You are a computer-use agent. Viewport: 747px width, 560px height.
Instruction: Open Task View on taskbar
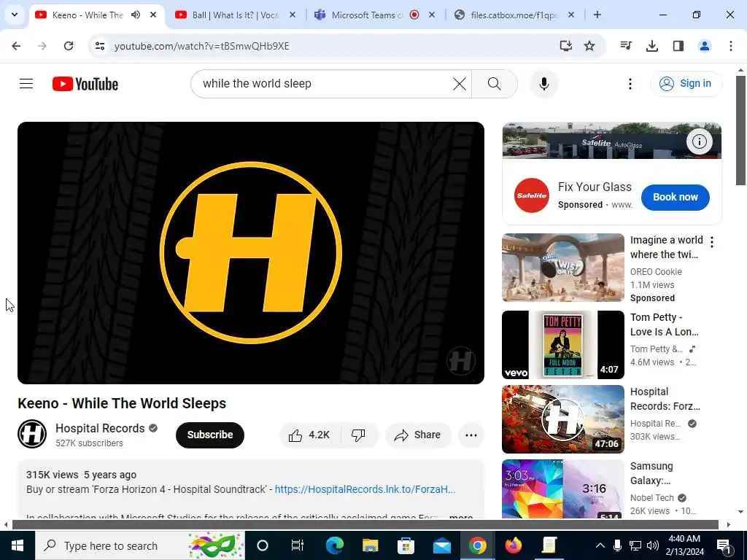pos(298,545)
